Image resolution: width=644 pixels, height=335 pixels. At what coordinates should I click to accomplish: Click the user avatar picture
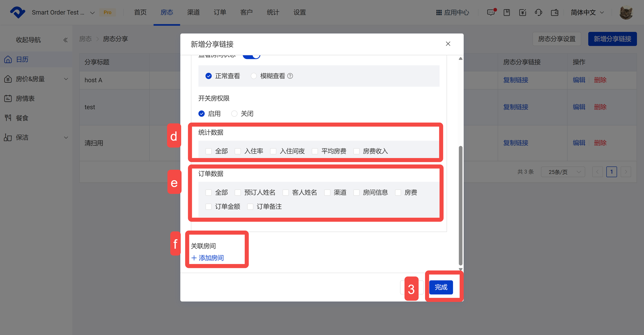coord(626,13)
